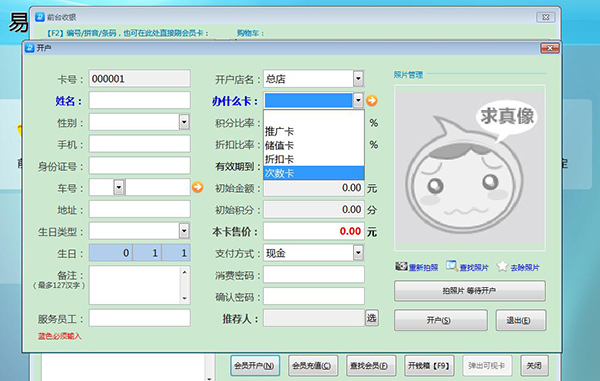The image size is (600, 381).
Task: Click the 初始积分 field
Action: click(x=314, y=210)
